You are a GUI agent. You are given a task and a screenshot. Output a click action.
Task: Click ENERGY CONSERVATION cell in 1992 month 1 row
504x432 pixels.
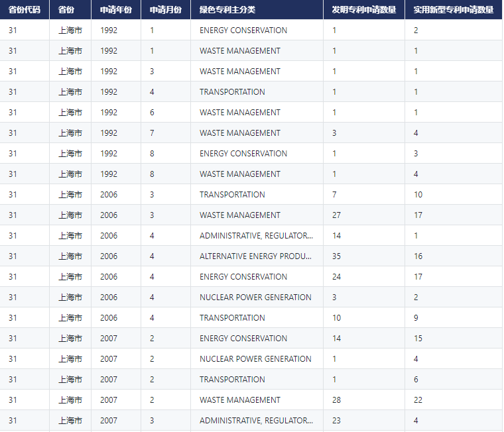[257, 30]
